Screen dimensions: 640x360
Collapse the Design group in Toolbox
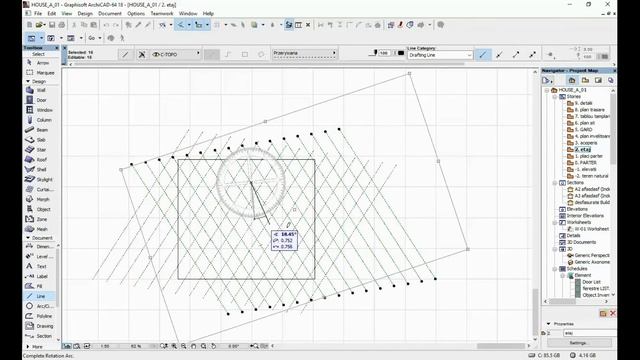(x=28, y=81)
